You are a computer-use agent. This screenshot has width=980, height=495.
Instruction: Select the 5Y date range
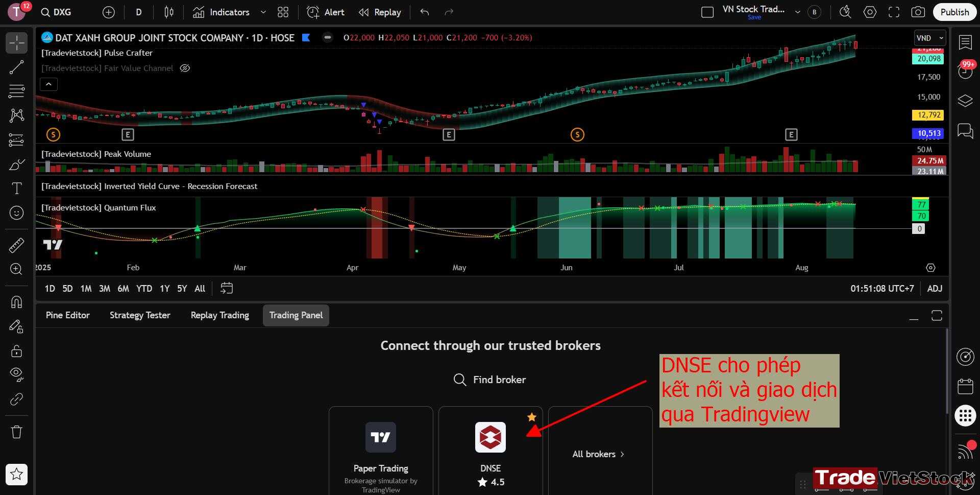pyautogui.click(x=182, y=289)
